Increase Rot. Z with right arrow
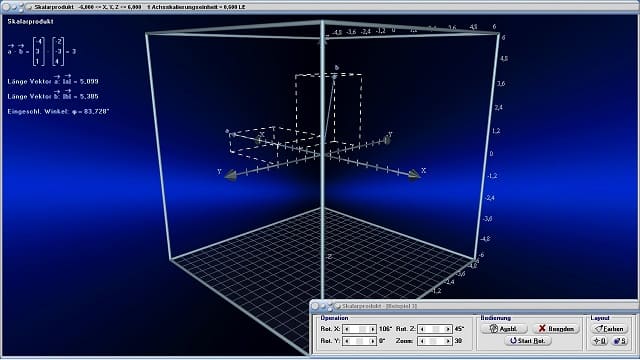The width and height of the screenshot is (640, 360). [448, 329]
